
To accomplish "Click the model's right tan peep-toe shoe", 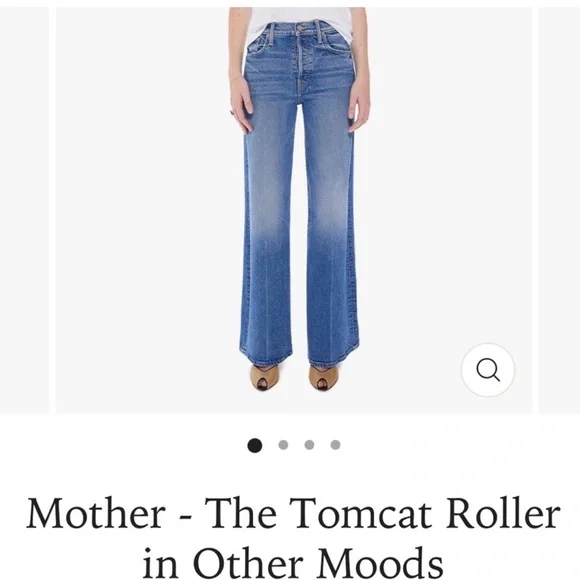I will (x=323, y=376).
